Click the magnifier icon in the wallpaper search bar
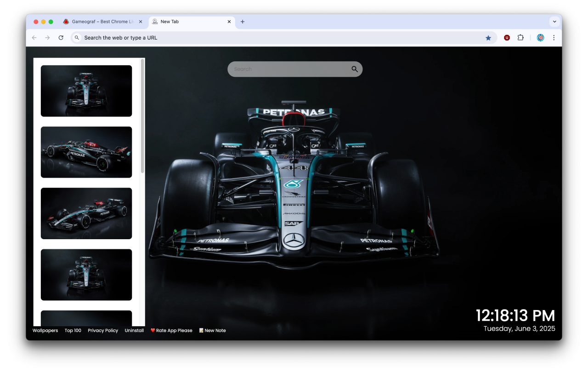The height and width of the screenshot is (368, 588). click(354, 69)
